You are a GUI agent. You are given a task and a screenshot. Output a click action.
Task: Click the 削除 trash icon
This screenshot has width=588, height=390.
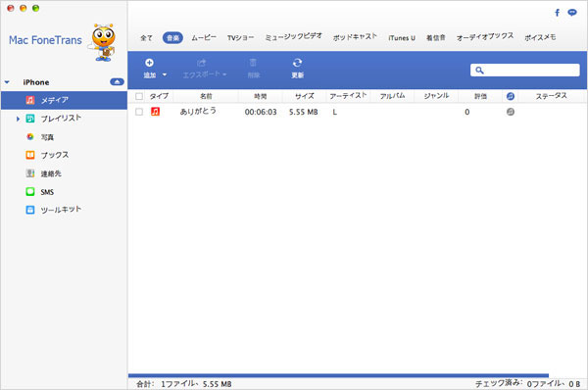click(x=253, y=63)
